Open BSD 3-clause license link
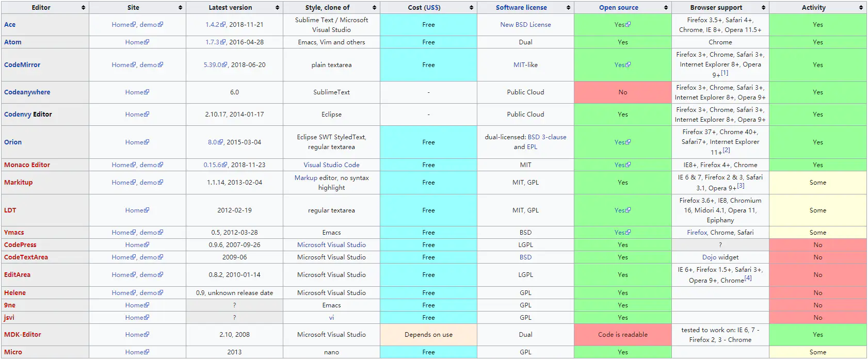Screen dimensions: 868x360 coord(547,137)
